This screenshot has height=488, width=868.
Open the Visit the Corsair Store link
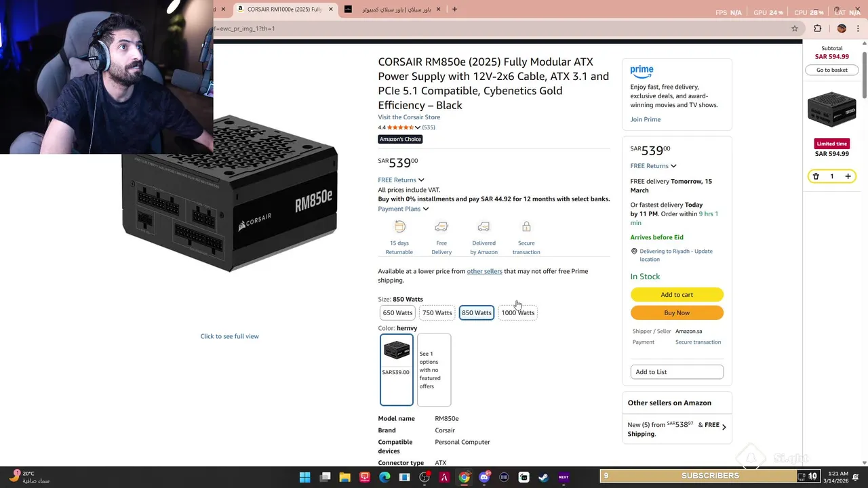tap(409, 117)
